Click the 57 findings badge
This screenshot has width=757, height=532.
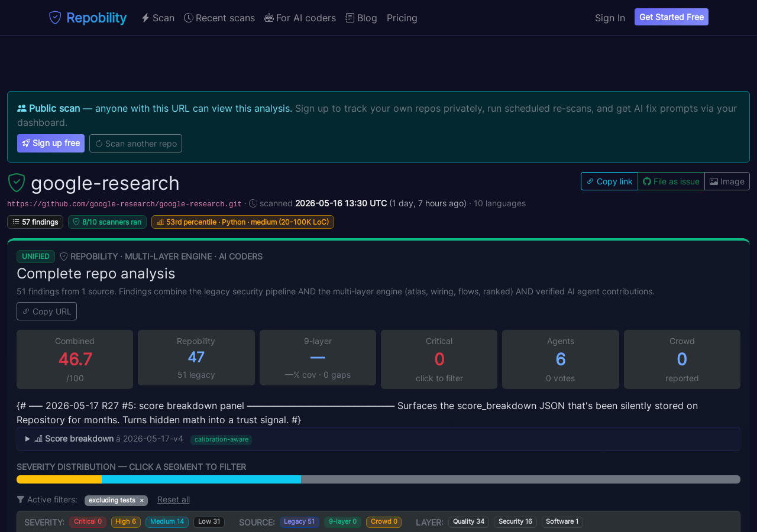[x=35, y=222]
